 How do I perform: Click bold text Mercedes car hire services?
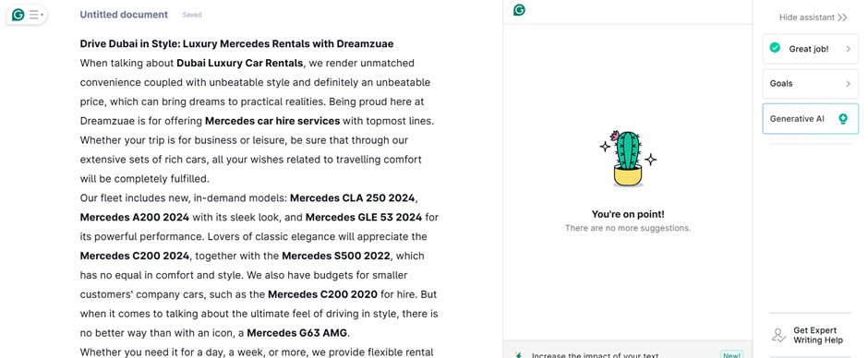point(272,120)
